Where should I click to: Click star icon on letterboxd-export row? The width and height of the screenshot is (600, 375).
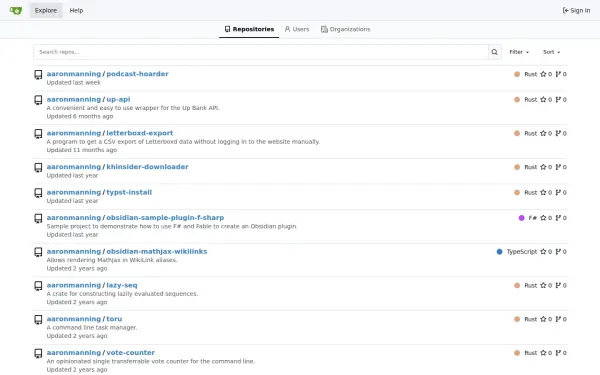pyautogui.click(x=543, y=133)
